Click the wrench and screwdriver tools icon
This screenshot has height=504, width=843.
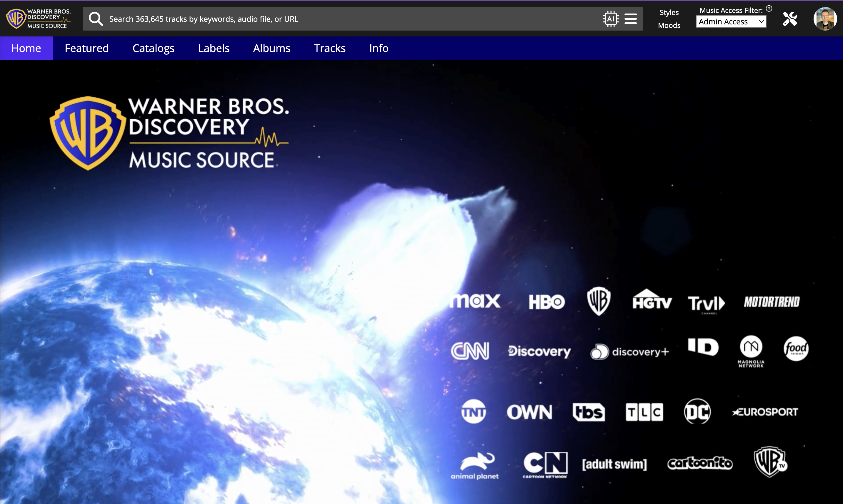pyautogui.click(x=790, y=19)
